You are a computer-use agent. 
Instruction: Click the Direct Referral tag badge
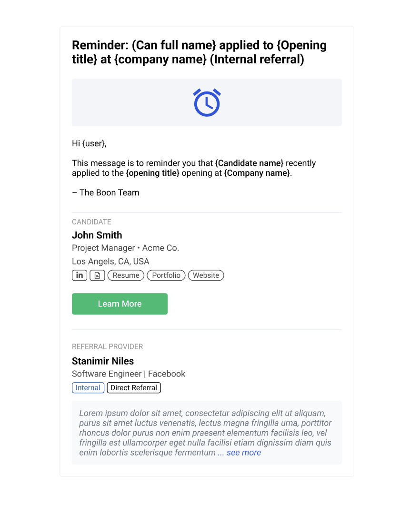pyautogui.click(x=134, y=388)
